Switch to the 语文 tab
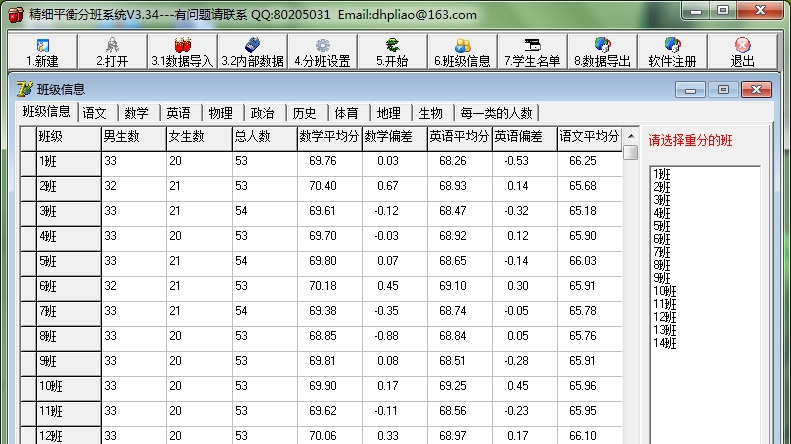 click(95, 113)
